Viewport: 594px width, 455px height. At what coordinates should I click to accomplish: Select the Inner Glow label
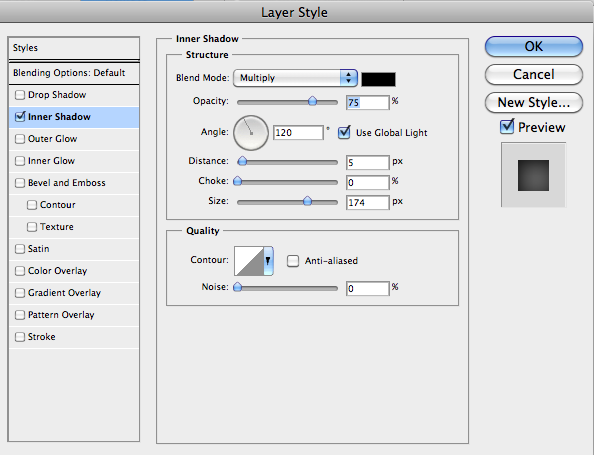click(52, 161)
